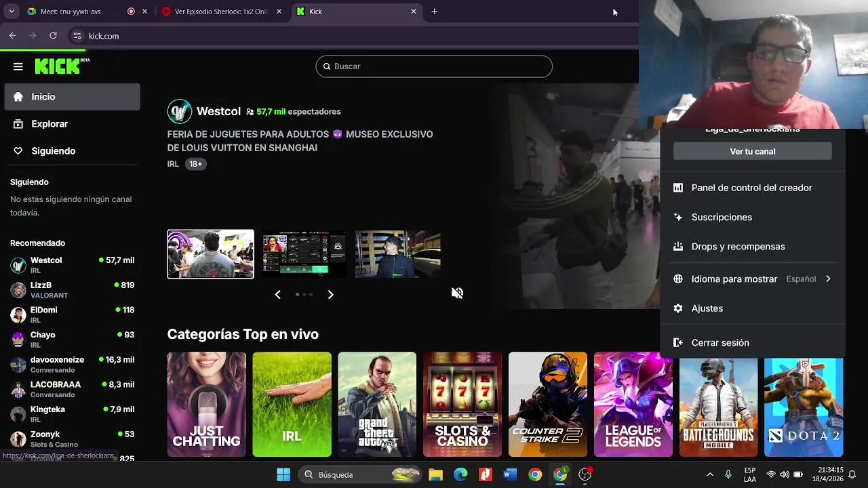The width and height of the screenshot is (868, 488).
Task: Open Grand Theft Auto V category card
Action: (377, 405)
